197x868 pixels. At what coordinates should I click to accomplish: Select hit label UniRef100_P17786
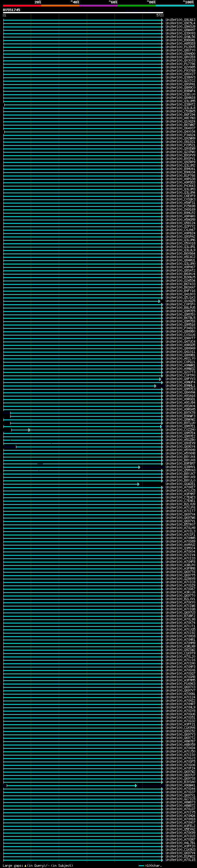(x=180, y=64)
